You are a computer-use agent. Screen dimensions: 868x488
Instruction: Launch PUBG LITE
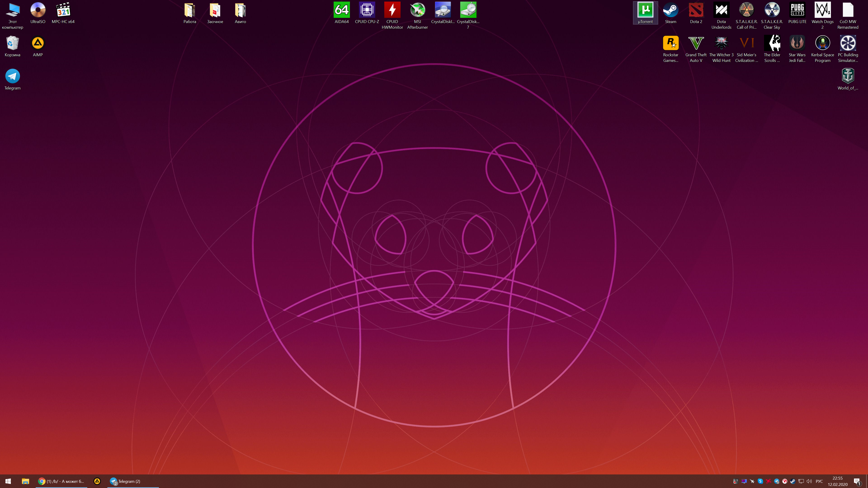pos(797,13)
